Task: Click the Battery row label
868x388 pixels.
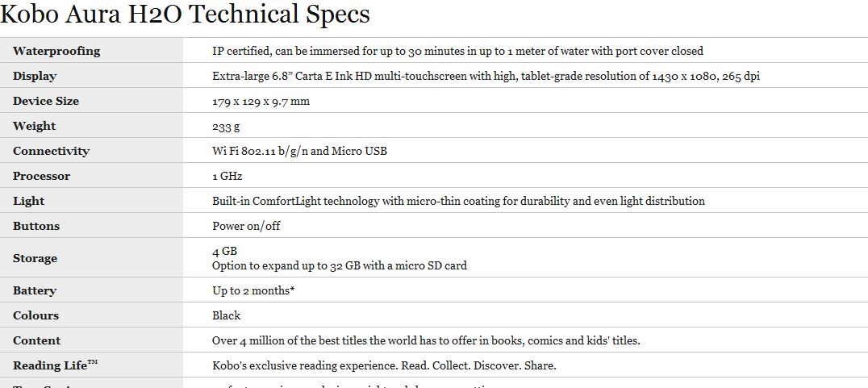Action: pyautogui.click(x=35, y=290)
